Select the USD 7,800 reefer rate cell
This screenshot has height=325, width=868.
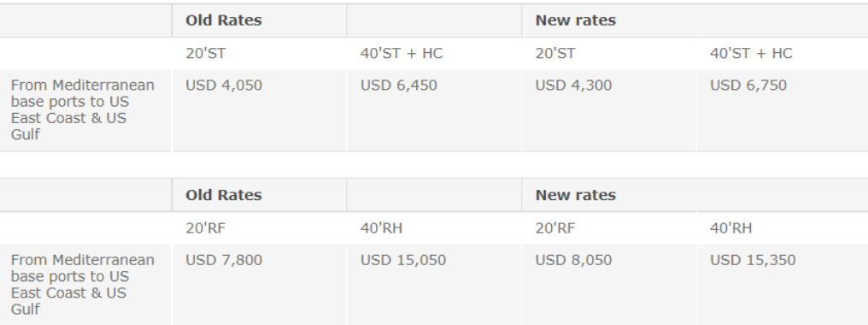(x=224, y=260)
